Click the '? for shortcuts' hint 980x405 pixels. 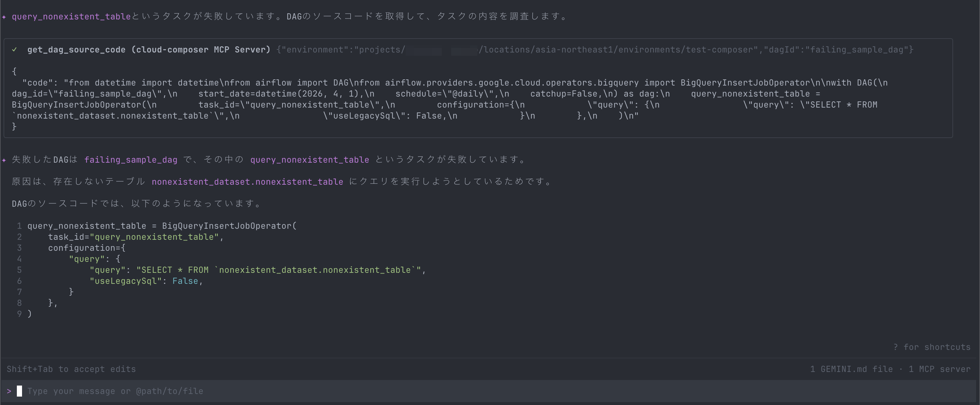[x=932, y=347]
